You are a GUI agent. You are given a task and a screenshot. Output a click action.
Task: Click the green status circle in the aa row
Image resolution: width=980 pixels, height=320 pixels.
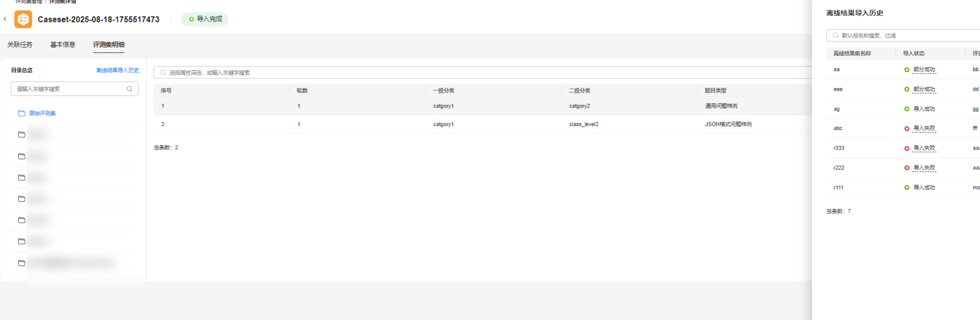click(907, 70)
